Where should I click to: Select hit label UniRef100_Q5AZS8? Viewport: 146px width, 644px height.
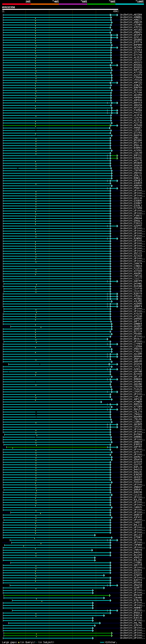coord(131,585)
